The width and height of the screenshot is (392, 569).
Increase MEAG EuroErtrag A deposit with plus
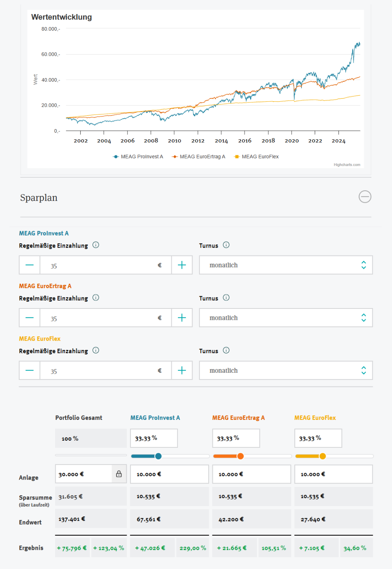pos(182,318)
